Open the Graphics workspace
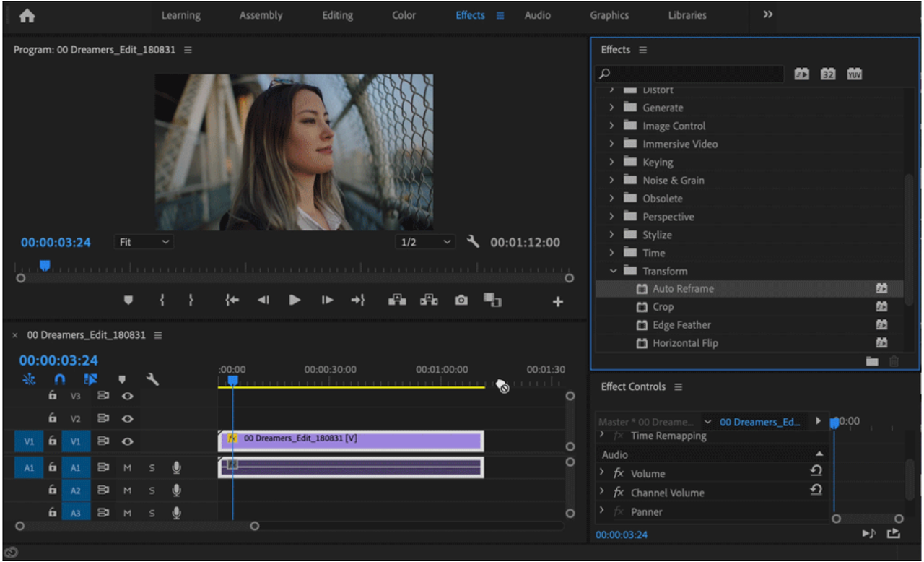This screenshot has width=924, height=562. coord(609,14)
